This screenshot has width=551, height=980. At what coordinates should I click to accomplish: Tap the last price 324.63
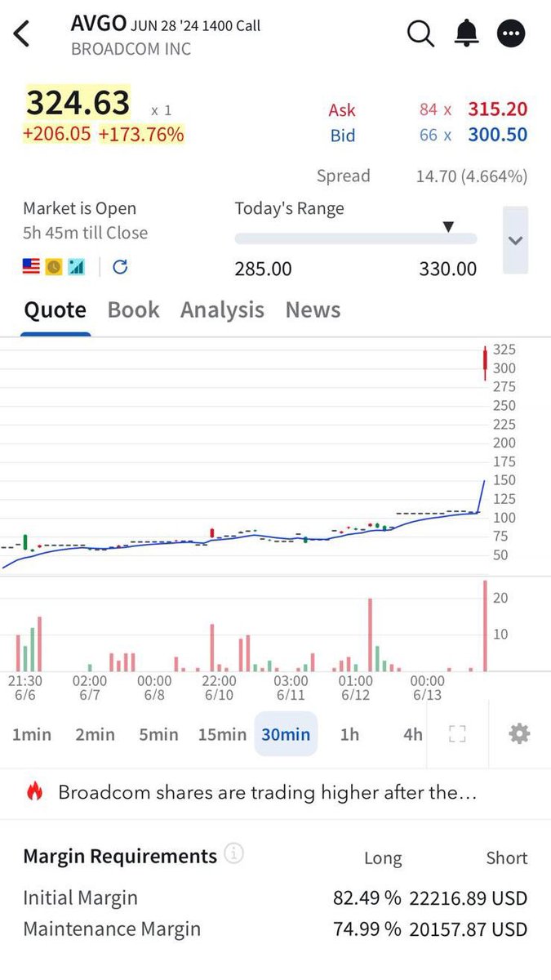click(78, 104)
